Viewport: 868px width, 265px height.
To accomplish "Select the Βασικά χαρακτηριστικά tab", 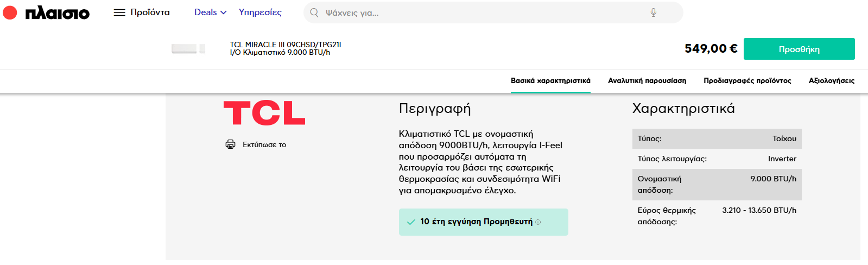I will point(550,80).
